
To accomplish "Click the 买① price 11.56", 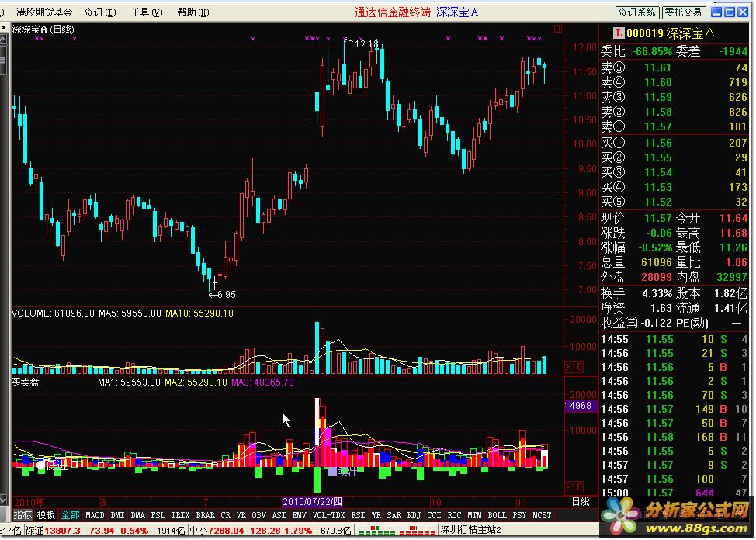I will click(658, 144).
